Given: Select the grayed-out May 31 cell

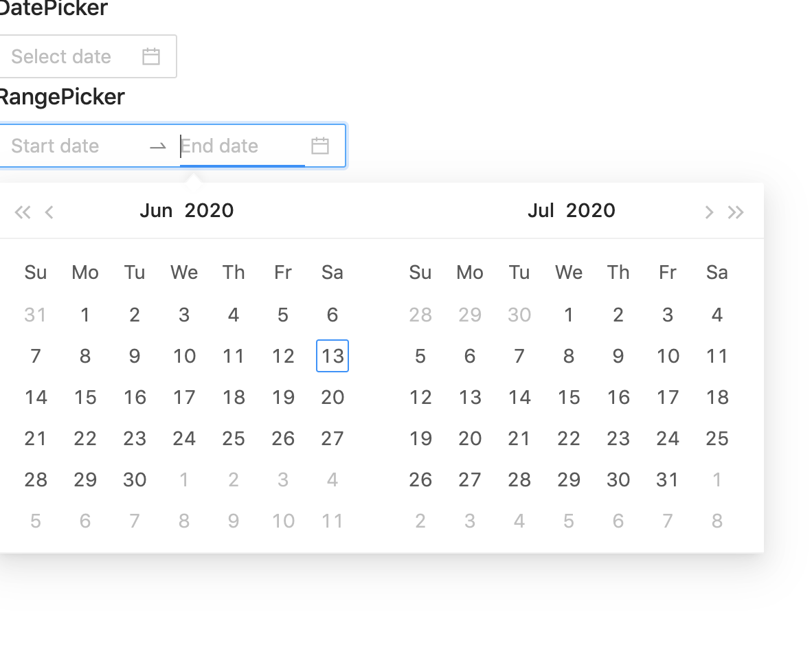Looking at the screenshot, I should [x=36, y=315].
